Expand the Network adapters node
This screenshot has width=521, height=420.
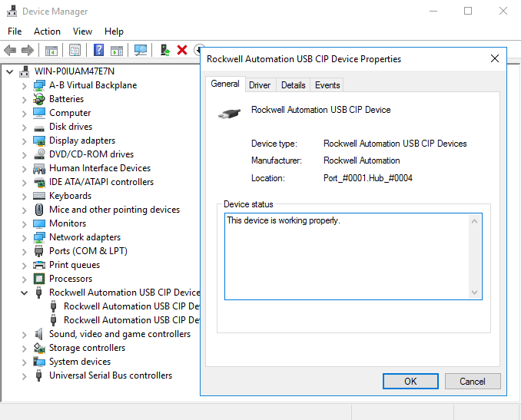pos(25,237)
